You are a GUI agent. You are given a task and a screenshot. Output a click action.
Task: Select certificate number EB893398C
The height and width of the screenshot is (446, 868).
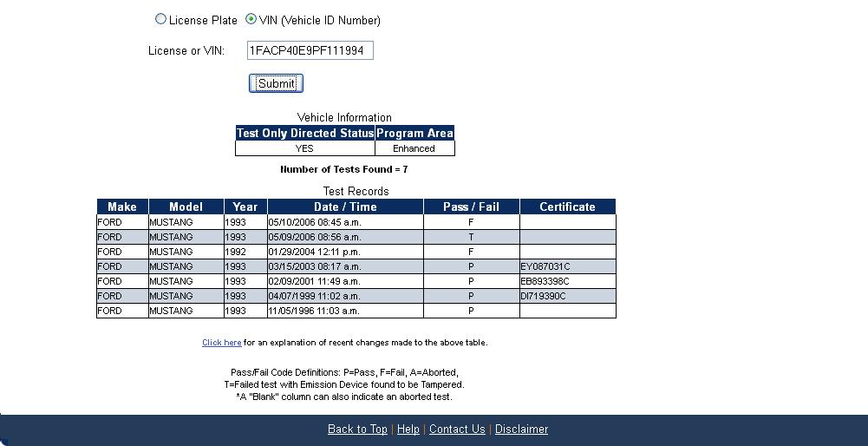point(545,281)
